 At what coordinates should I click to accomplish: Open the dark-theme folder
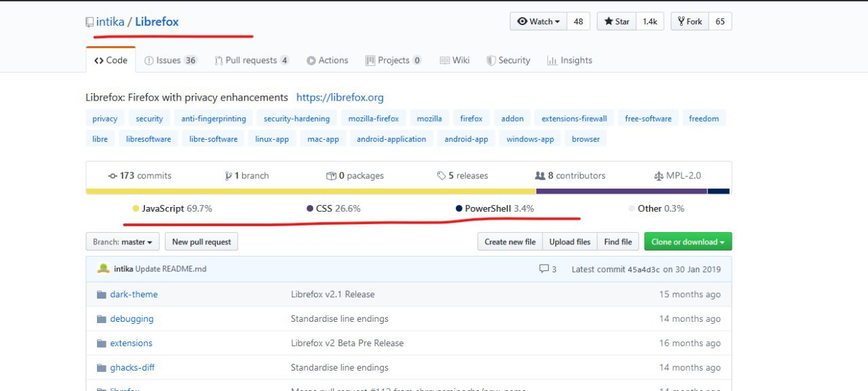(134, 295)
